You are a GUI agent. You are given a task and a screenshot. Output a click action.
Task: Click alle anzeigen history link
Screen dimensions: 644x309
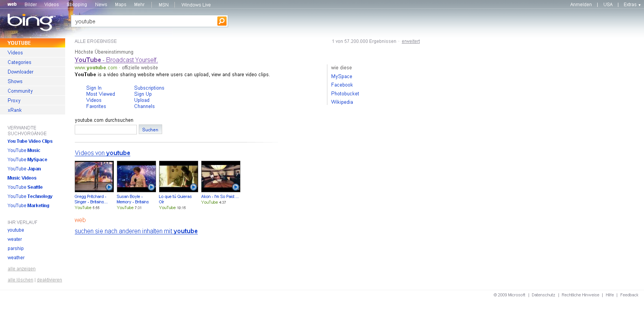[21, 269]
